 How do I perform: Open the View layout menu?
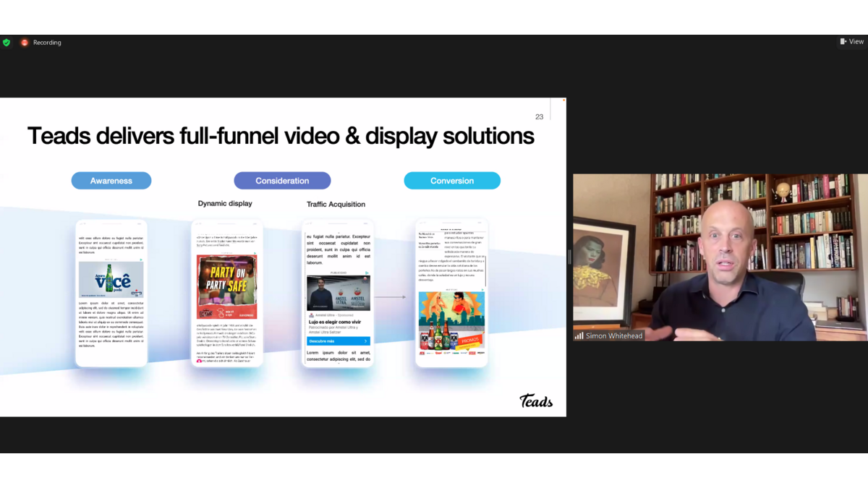pos(851,42)
